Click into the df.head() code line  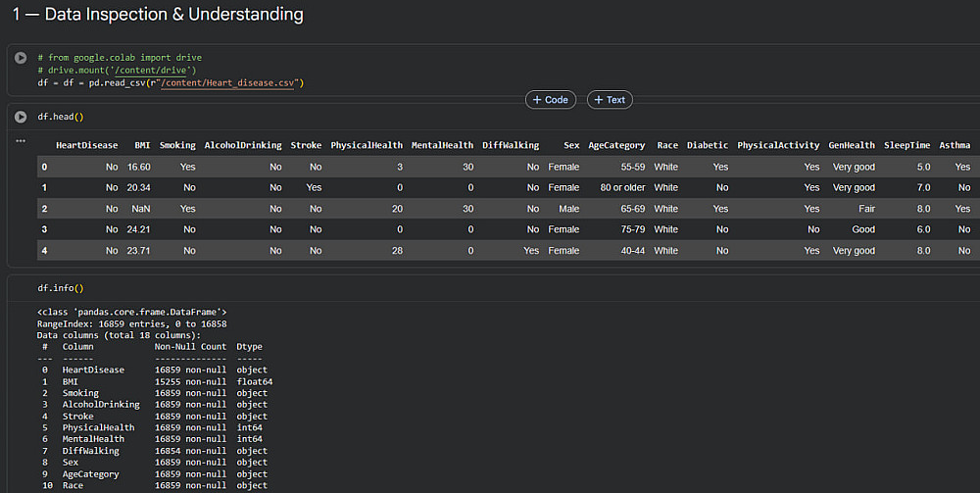coord(61,117)
